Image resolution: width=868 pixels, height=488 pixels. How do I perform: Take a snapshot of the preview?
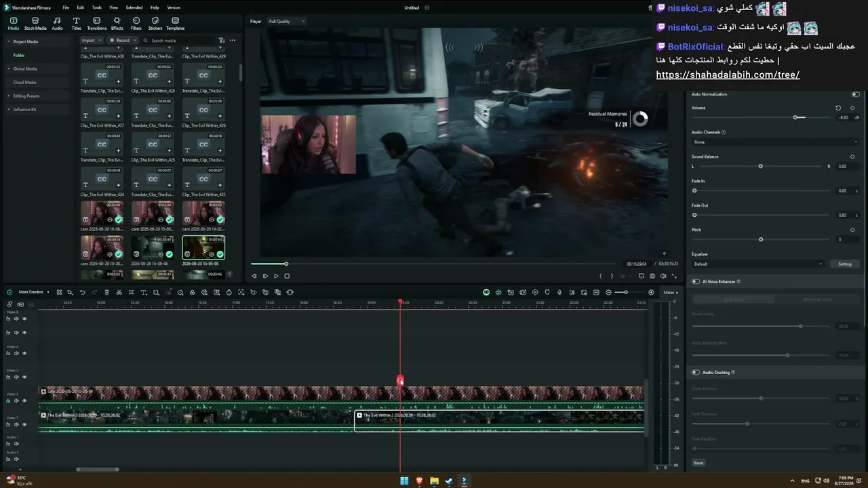652,276
